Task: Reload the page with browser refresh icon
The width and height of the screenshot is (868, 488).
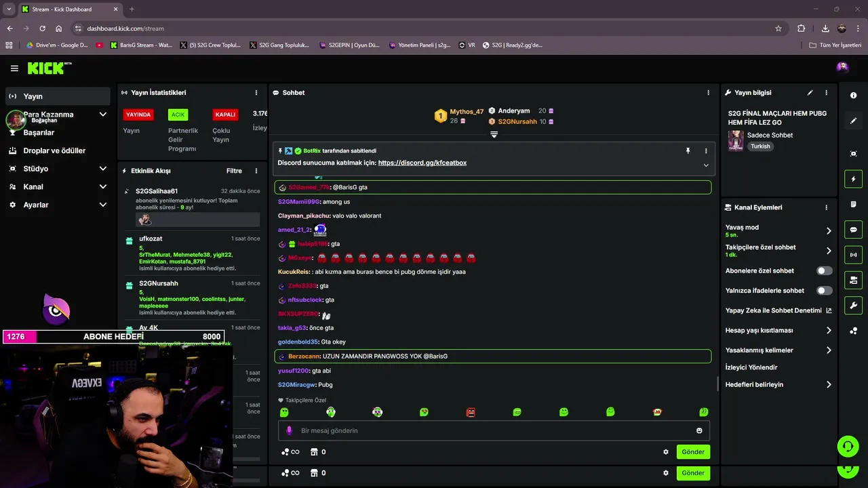Action: pos(42,28)
